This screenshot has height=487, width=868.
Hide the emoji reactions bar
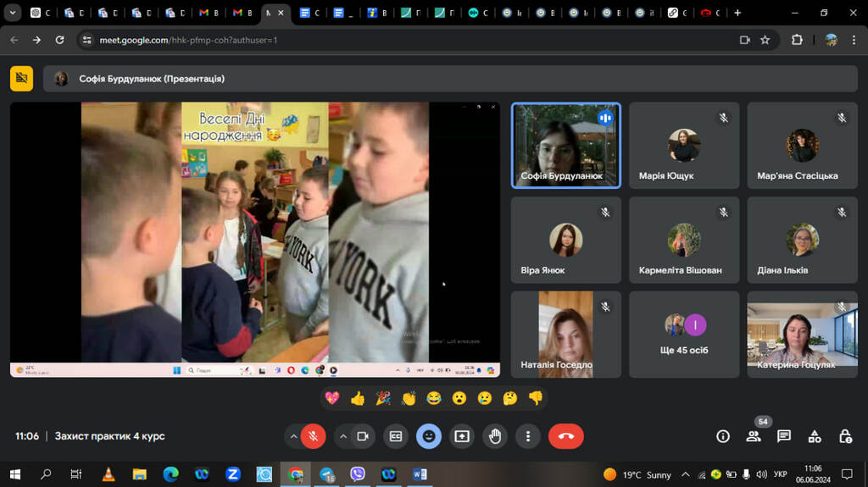(x=429, y=436)
